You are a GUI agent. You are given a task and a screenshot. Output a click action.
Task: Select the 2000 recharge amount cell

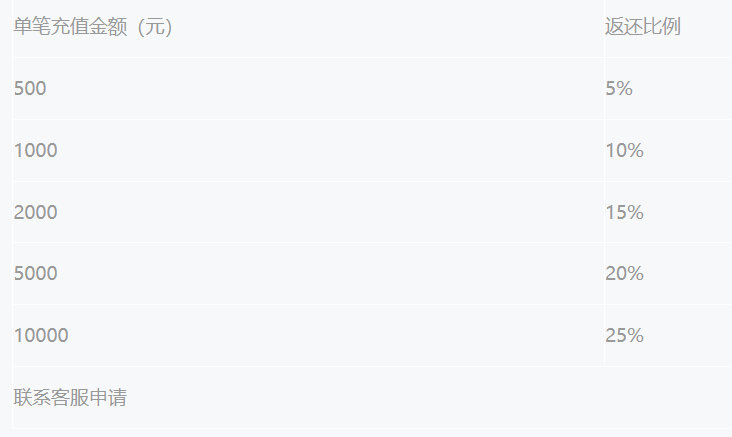(x=36, y=212)
